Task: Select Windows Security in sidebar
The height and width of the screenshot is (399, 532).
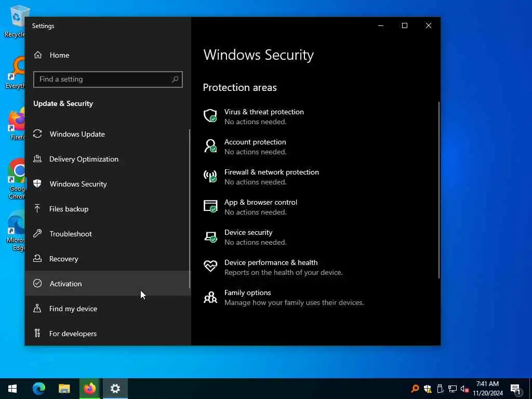Action: [x=108, y=183]
